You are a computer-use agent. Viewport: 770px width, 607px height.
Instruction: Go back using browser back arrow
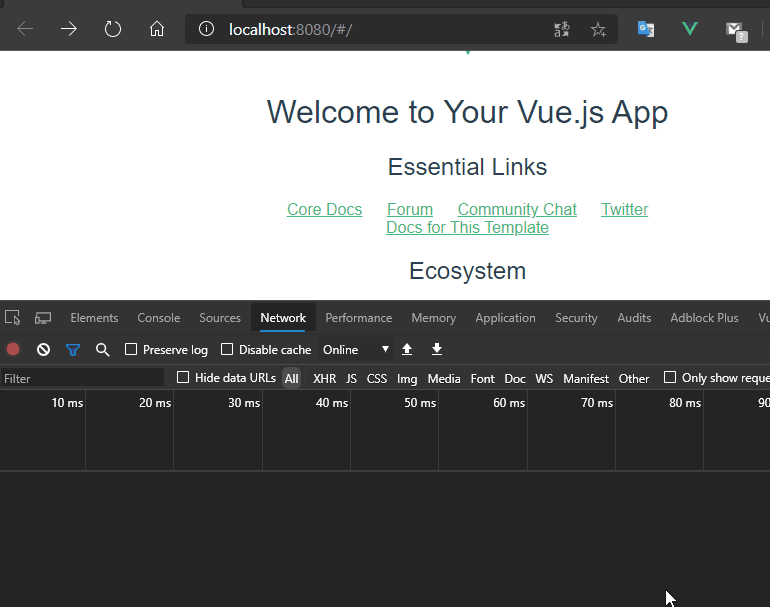point(25,29)
